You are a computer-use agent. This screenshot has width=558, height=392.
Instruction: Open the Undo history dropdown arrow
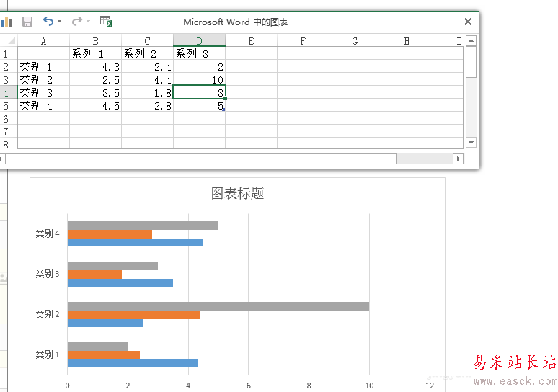[x=59, y=22]
